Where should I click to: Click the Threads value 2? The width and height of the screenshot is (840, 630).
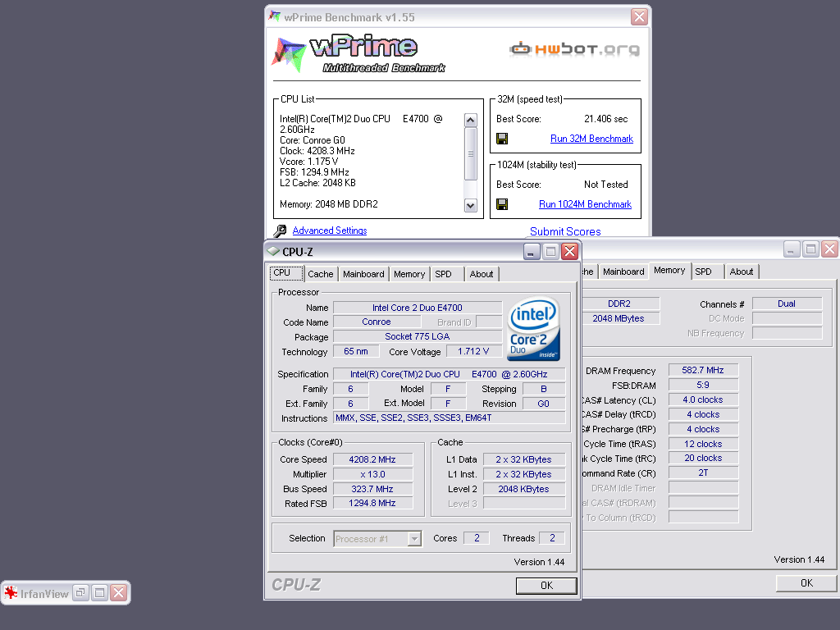(552, 538)
